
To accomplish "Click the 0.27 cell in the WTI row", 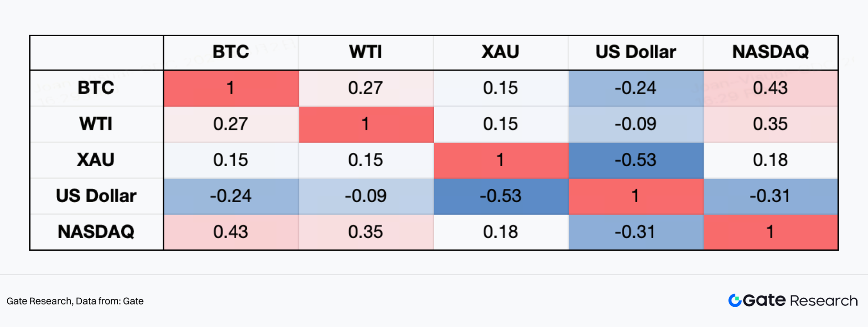I will (x=231, y=124).
